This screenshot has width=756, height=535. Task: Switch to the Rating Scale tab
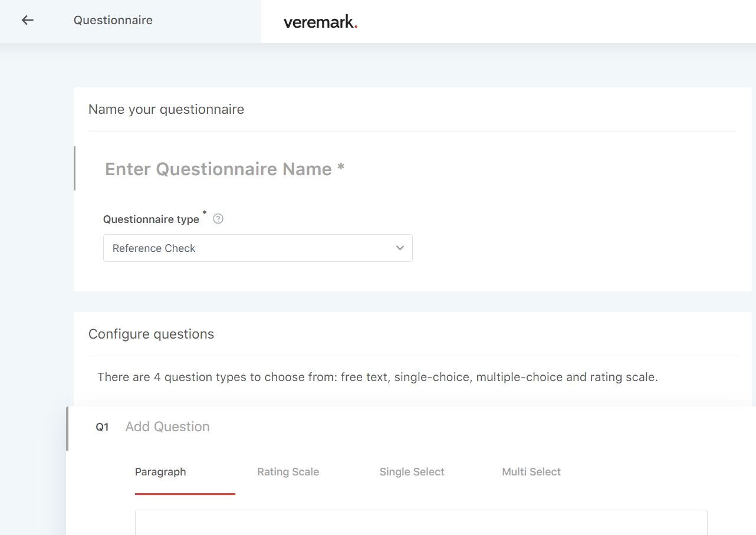[x=288, y=471]
